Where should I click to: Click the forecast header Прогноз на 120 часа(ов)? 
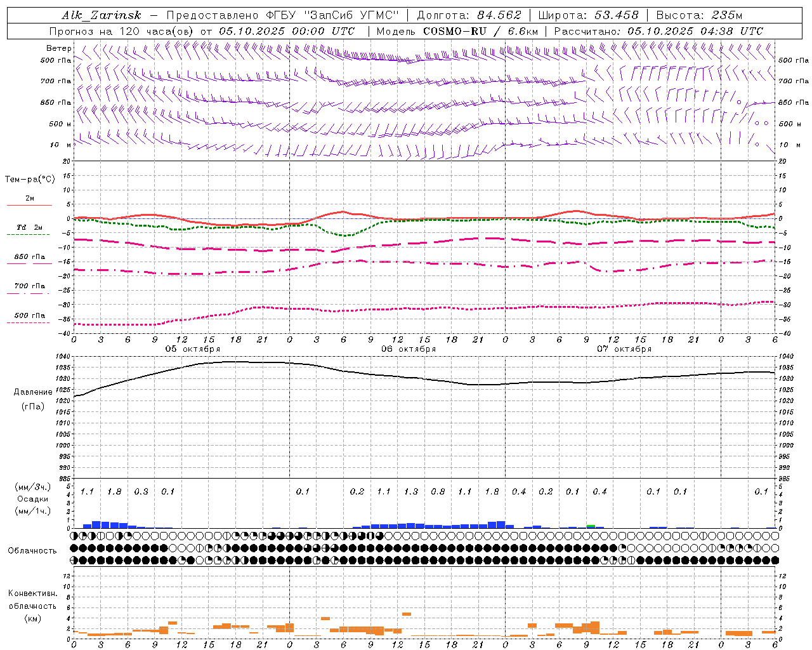point(122,31)
